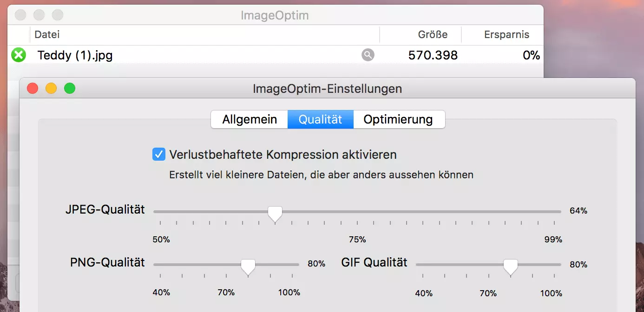Click the GIF Qualität slider handle
Image resolution: width=644 pixels, height=312 pixels.
click(x=511, y=266)
